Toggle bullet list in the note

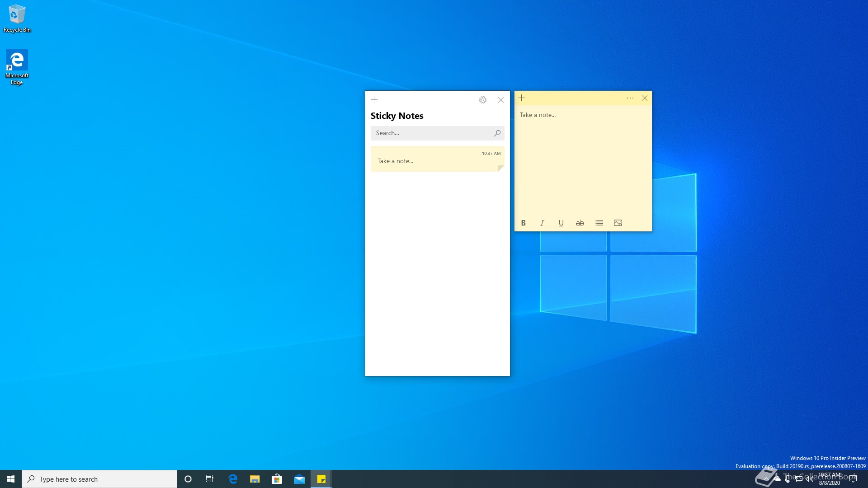tap(599, 223)
